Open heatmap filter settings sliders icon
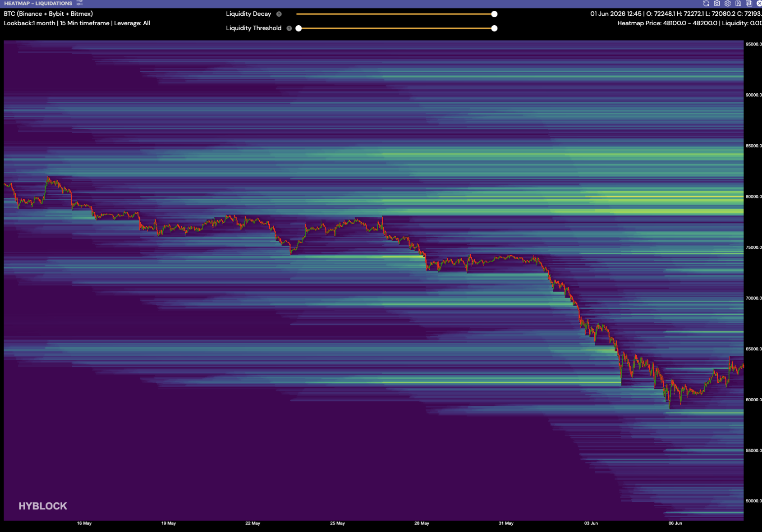Image resolution: width=762 pixels, height=532 pixels. point(80,3)
